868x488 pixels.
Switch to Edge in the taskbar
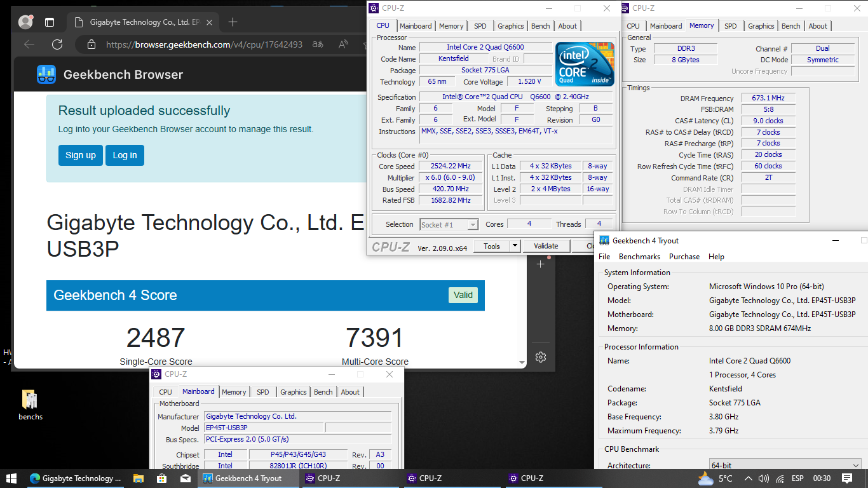[75, 478]
